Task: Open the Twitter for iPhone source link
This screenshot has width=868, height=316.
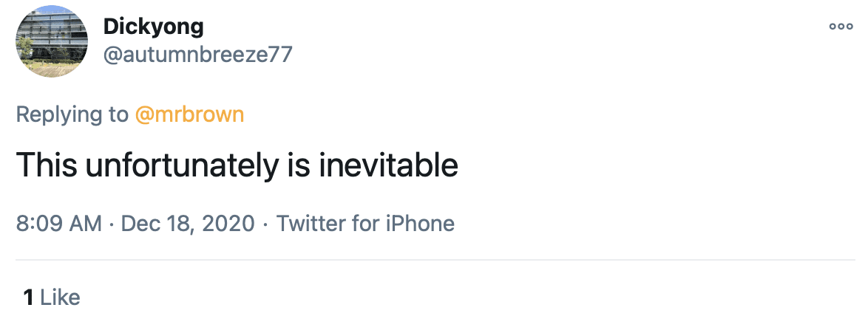Action: (x=365, y=223)
